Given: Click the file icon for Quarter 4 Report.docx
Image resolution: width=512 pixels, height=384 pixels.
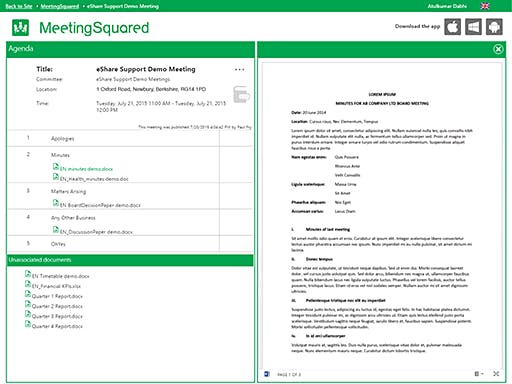Looking at the screenshot, I should [28, 324].
